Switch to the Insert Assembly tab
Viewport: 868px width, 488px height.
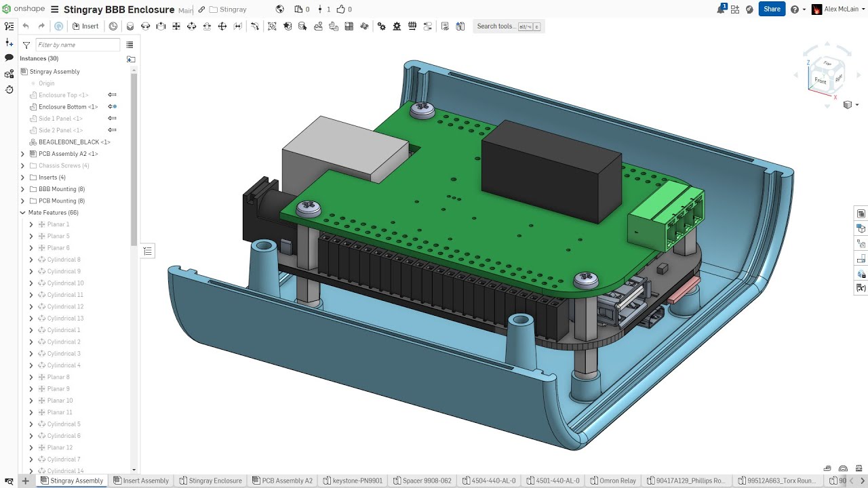[x=141, y=481]
